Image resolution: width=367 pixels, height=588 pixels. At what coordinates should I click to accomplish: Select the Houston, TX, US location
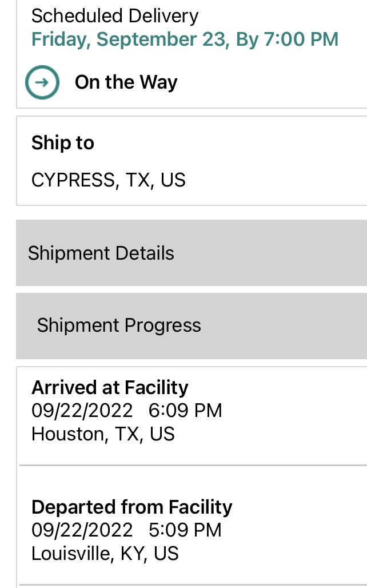(x=103, y=434)
